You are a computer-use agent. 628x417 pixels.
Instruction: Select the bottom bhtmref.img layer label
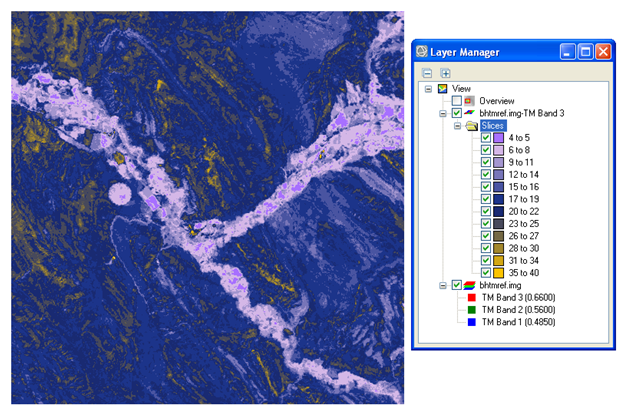point(500,285)
